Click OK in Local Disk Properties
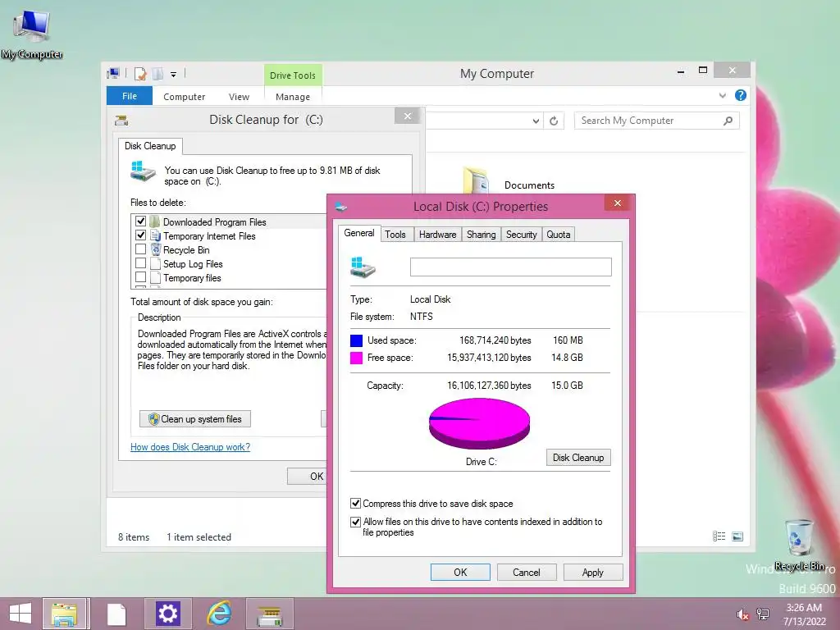This screenshot has width=840, height=630. tap(460, 572)
